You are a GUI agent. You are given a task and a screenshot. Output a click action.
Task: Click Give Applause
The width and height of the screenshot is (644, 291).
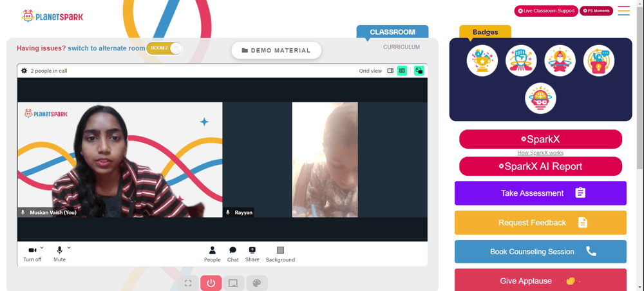540,280
